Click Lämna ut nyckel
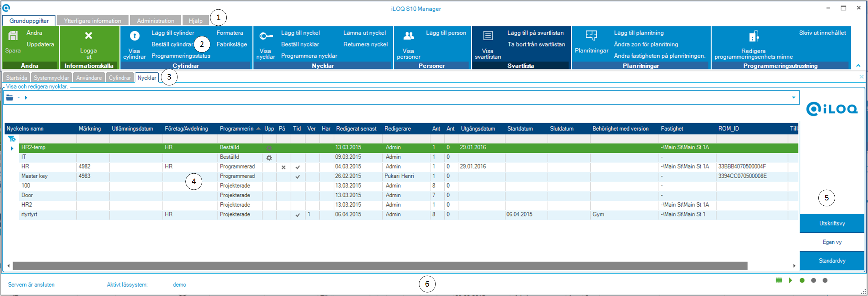This screenshot has width=868, height=296. point(365,33)
